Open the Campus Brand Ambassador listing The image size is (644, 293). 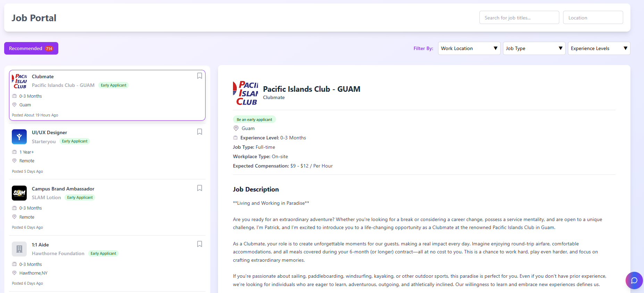[63, 189]
